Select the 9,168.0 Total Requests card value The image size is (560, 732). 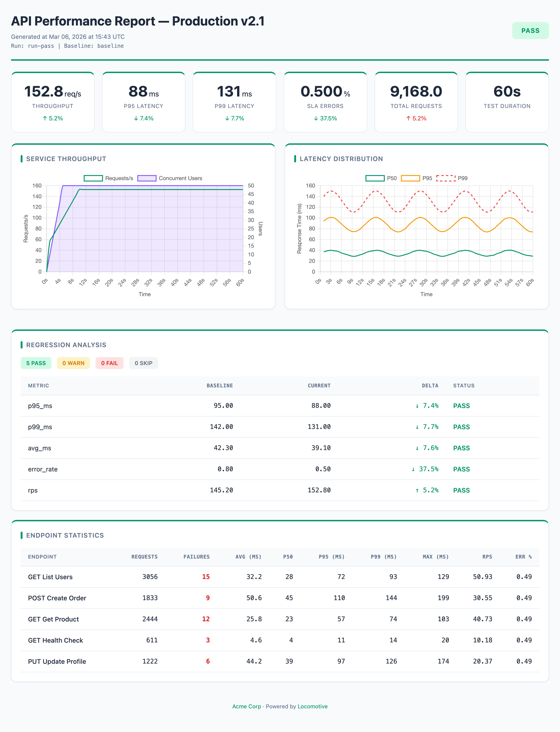coord(416,92)
